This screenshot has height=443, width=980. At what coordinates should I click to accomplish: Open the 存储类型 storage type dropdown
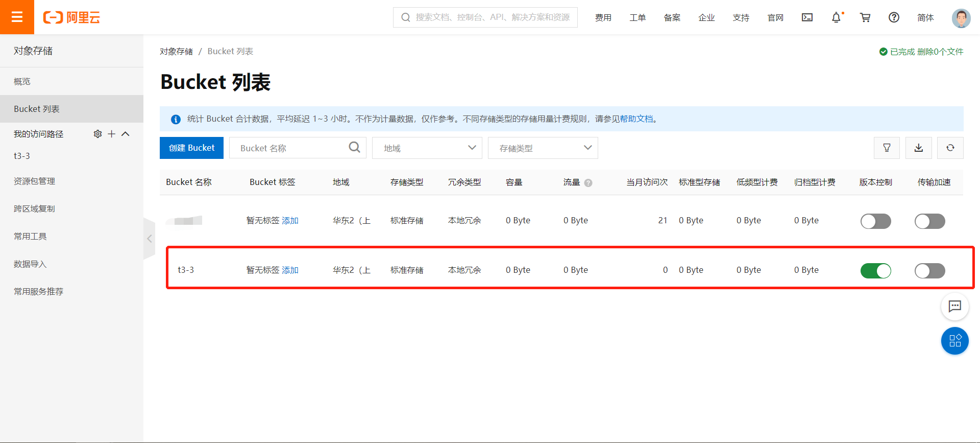point(543,148)
